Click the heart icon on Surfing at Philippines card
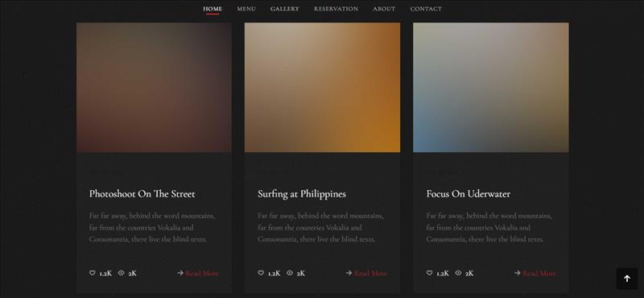This screenshot has width=644, height=298. [261, 273]
